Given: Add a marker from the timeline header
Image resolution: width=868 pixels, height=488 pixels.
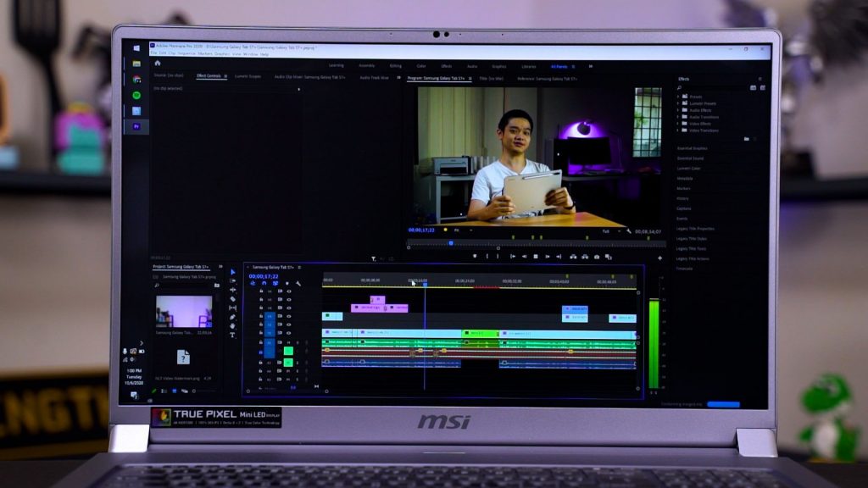Looking at the screenshot, I should click(x=287, y=283).
